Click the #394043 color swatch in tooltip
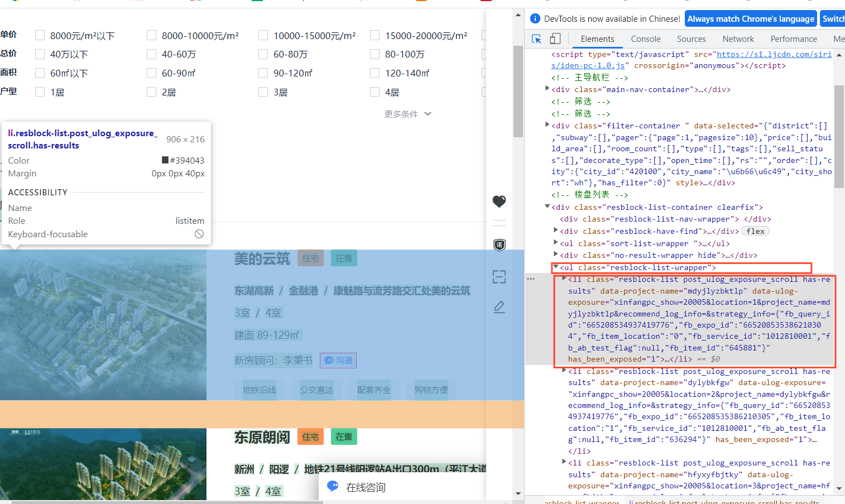This screenshot has width=845, height=504. (165, 160)
